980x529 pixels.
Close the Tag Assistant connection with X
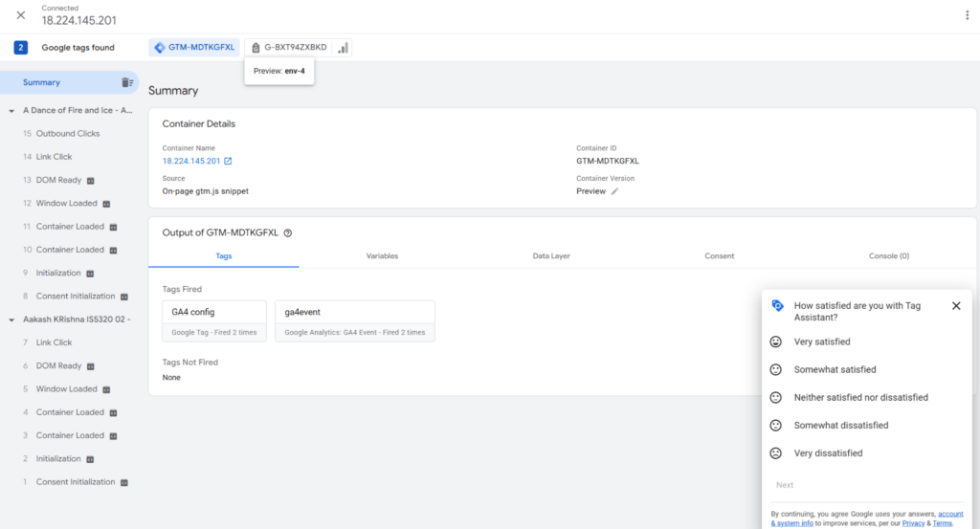pos(20,15)
